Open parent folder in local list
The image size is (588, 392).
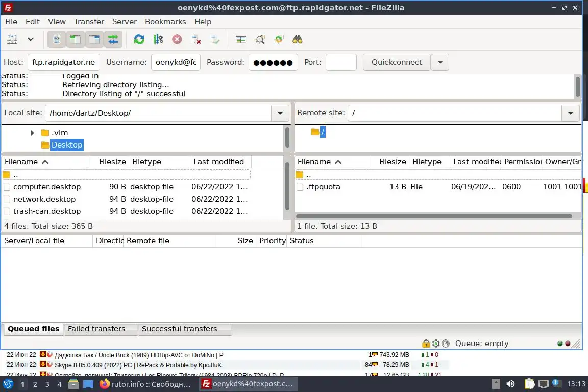pyautogui.click(x=126, y=175)
